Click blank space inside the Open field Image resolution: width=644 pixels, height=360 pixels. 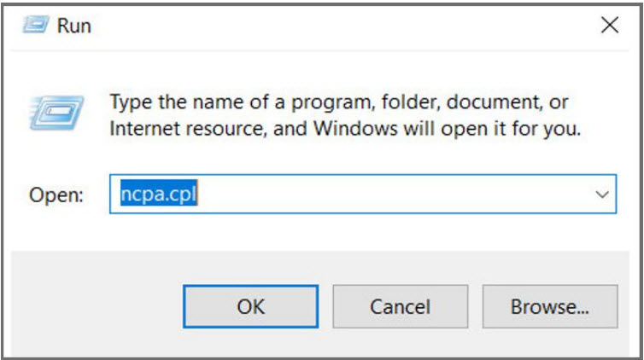tap(384, 195)
